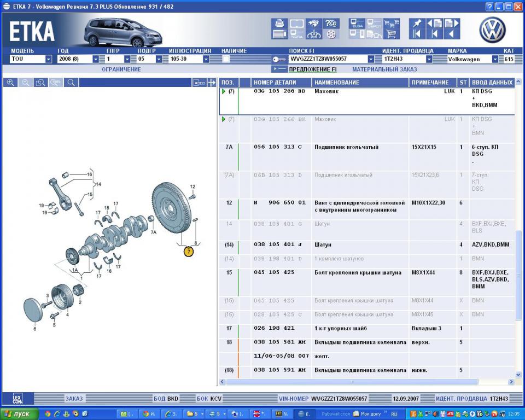The height and width of the screenshot is (420, 525).
Task: Select the верхн. bearing shell 038 105 561 AM
Action: pyautogui.click(x=279, y=342)
